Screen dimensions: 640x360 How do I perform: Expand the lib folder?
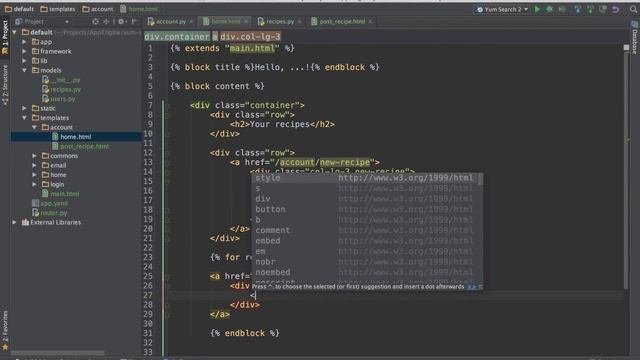(24, 61)
